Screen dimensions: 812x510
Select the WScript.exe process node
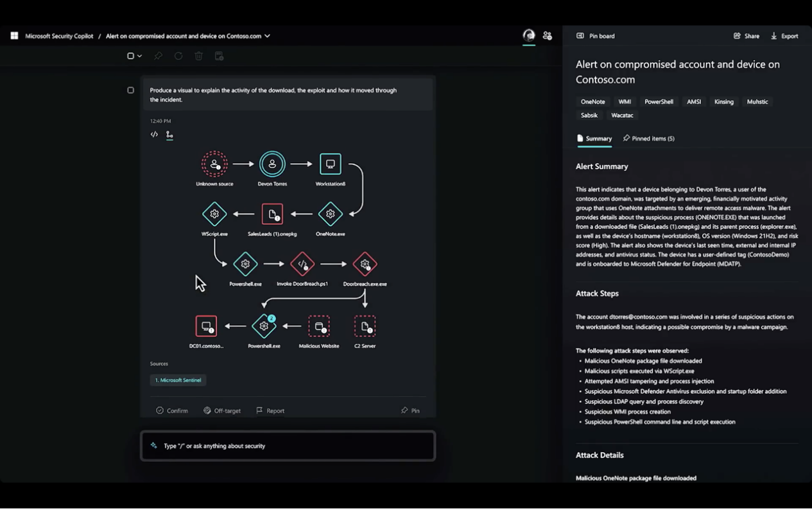click(214, 214)
